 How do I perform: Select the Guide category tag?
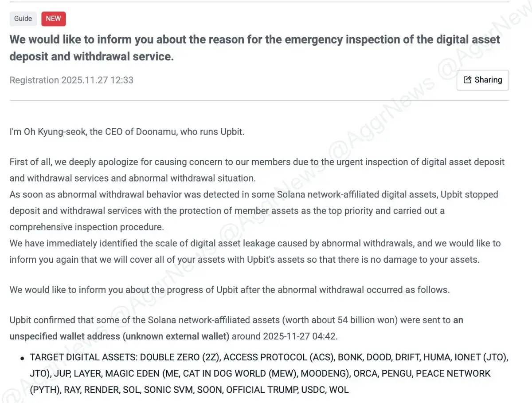pyautogui.click(x=23, y=19)
